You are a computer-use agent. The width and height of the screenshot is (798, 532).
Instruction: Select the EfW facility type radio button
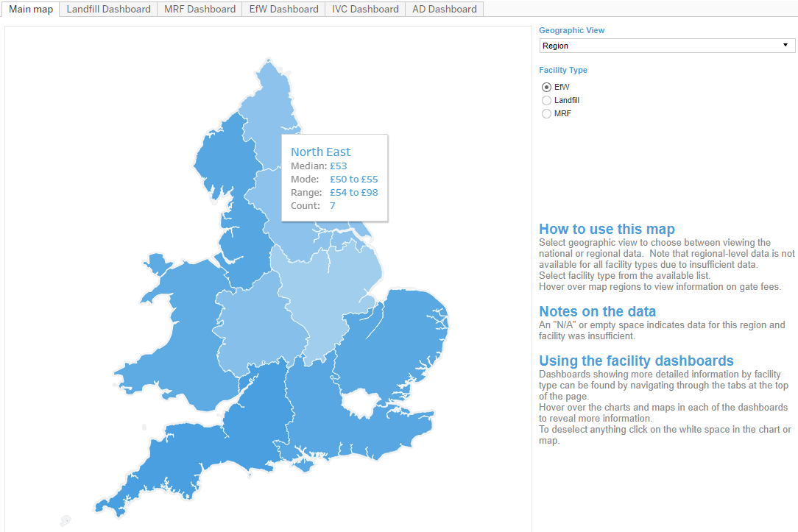[x=546, y=87]
